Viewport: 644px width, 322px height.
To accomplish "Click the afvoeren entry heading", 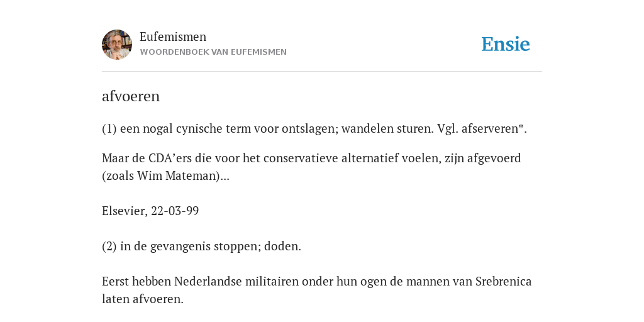I will [131, 96].
